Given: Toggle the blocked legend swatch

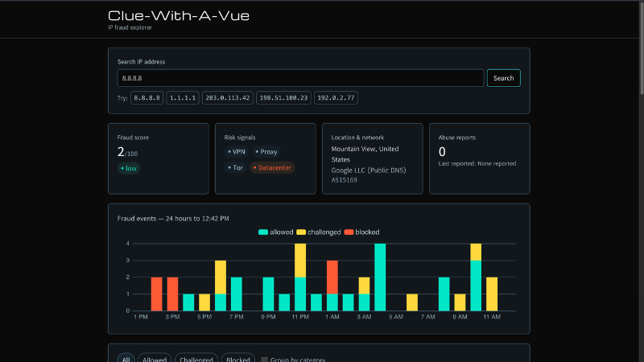Looking at the screenshot, I should pos(349,232).
